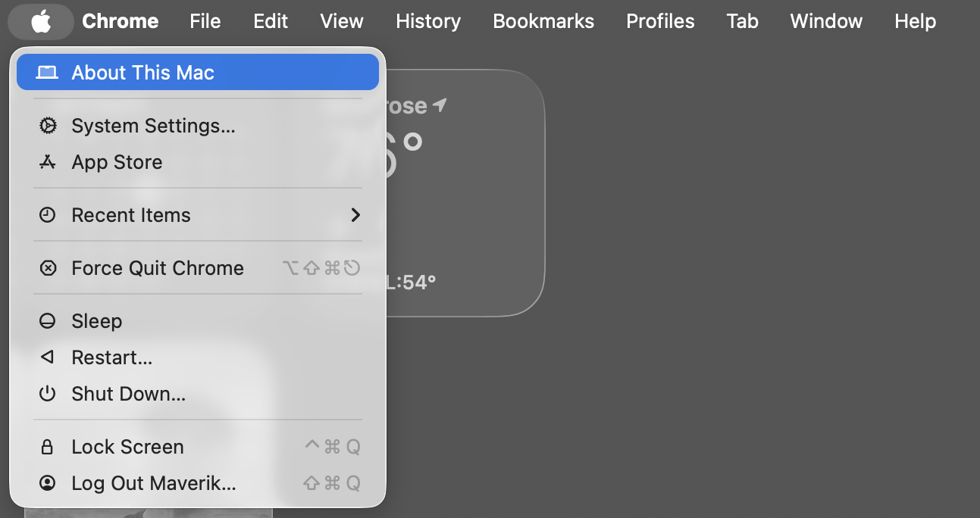
Task: Click the Force Quit keyboard shortcut hint
Action: point(321,268)
